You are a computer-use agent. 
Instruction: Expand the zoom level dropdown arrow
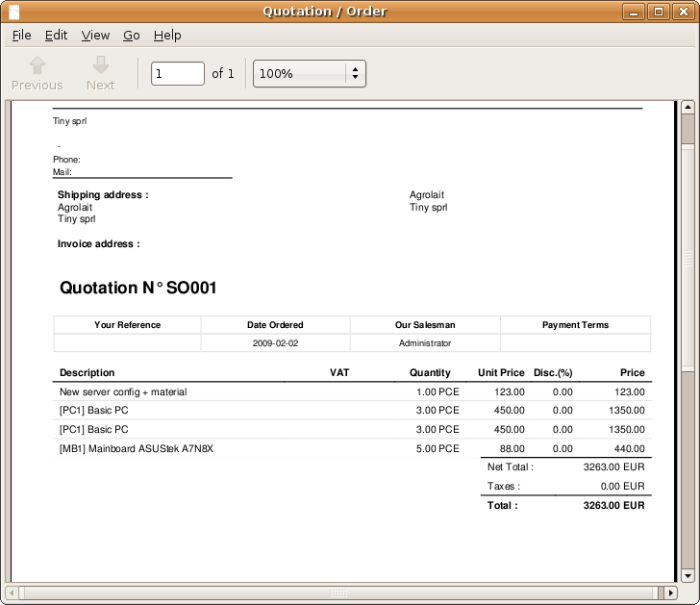[x=355, y=73]
